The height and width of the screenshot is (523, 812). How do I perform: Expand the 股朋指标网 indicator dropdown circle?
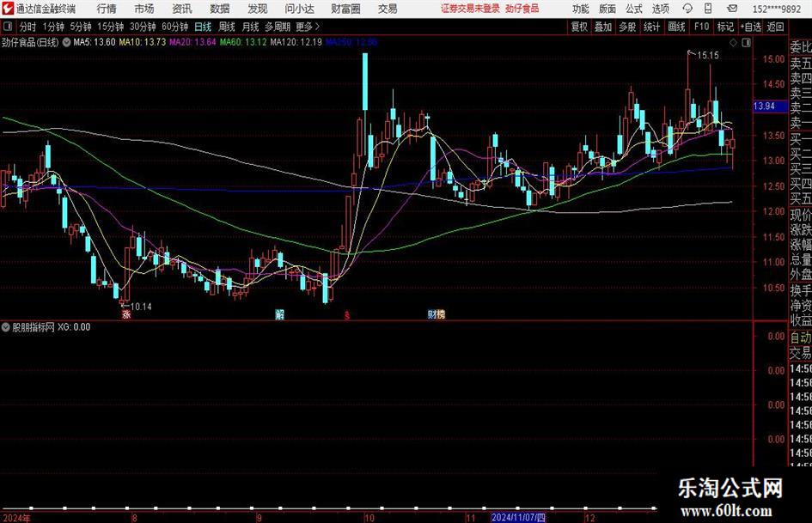point(6,327)
